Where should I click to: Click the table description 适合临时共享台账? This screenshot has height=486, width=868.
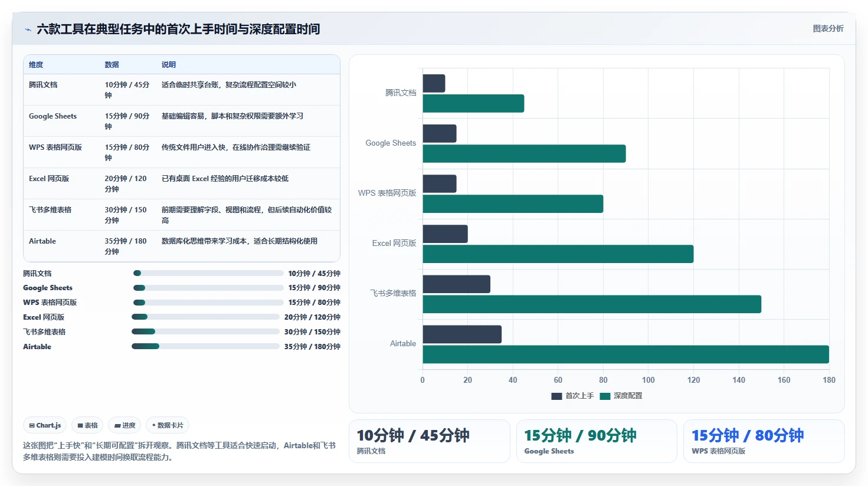[x=229, y=85]
